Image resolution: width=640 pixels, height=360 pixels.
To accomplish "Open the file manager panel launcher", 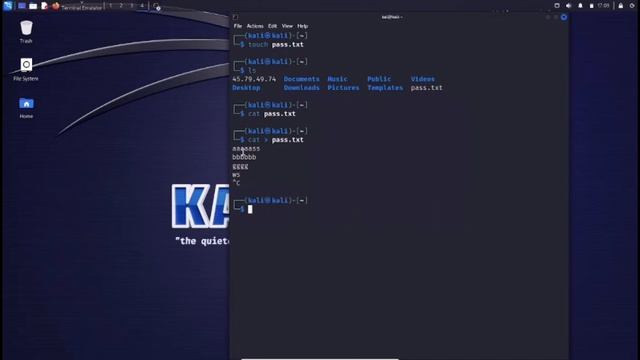I will (33, 6).
